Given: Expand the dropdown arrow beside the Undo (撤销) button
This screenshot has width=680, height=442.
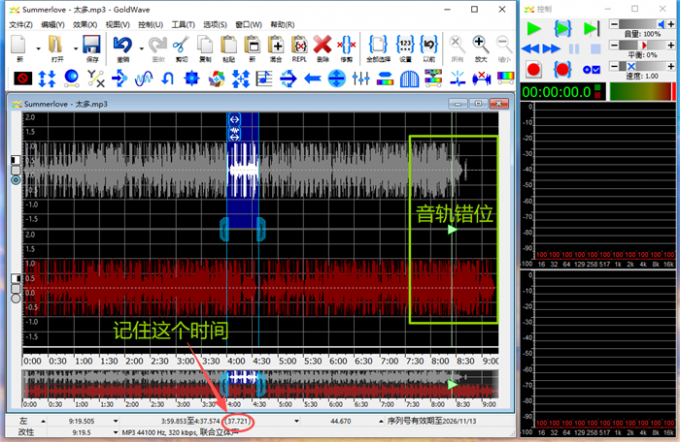Looking at the screenshot, I should (142, 46).
